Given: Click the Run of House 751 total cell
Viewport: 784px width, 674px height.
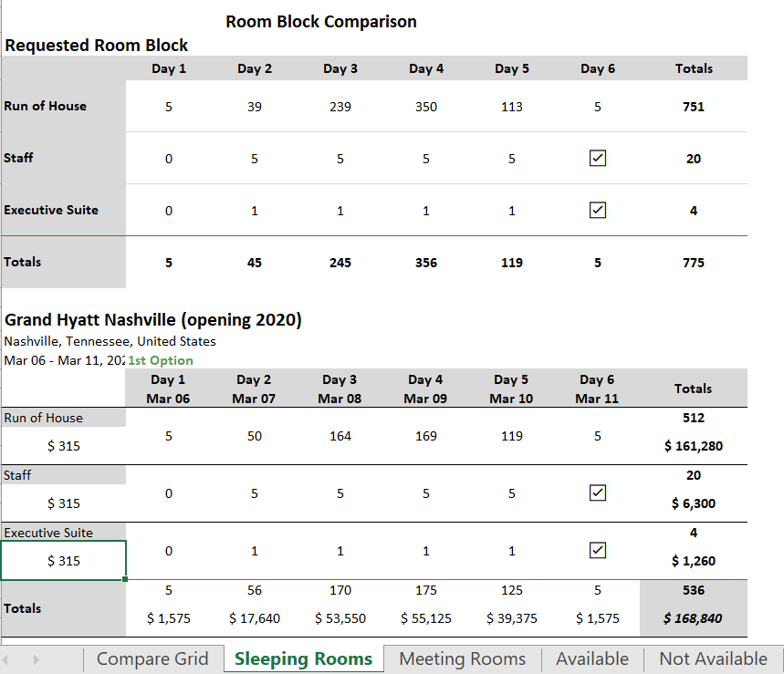Looking at the screenshot, I should coord(693,107).
